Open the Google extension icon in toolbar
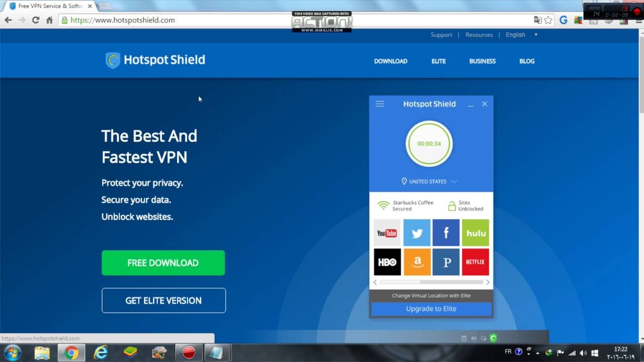 pyautogui.click(x=563, y=20)
